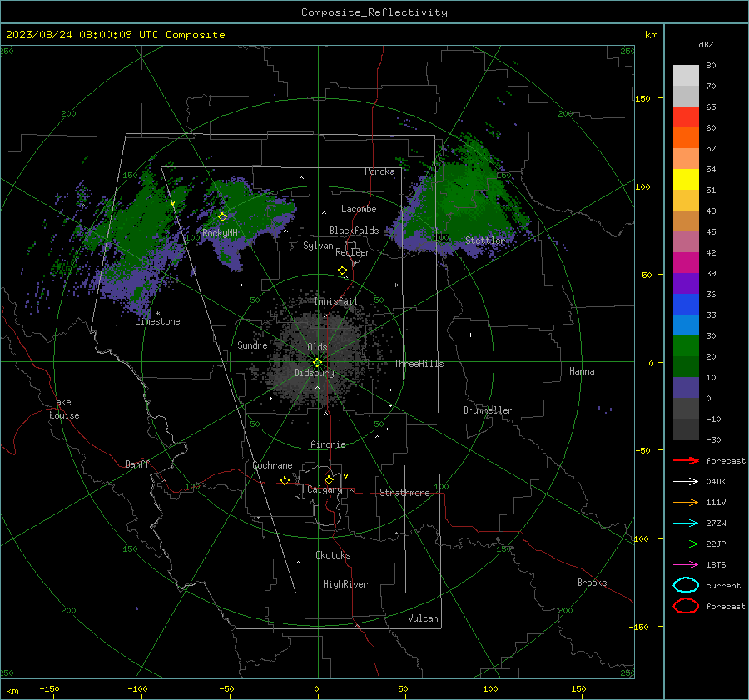Click the yellow diamond marker above RockyMH
749x700 pixels.
(222, 217)
